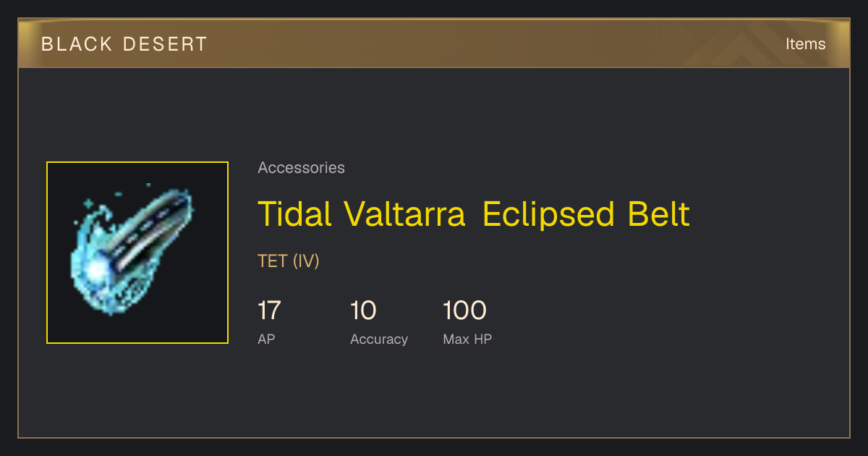Screen dimensions: 868x456
Task: Click the Tidal Valtarra Eclipsed Belt title
Action: pyautogui.click(x=474, y=214)
